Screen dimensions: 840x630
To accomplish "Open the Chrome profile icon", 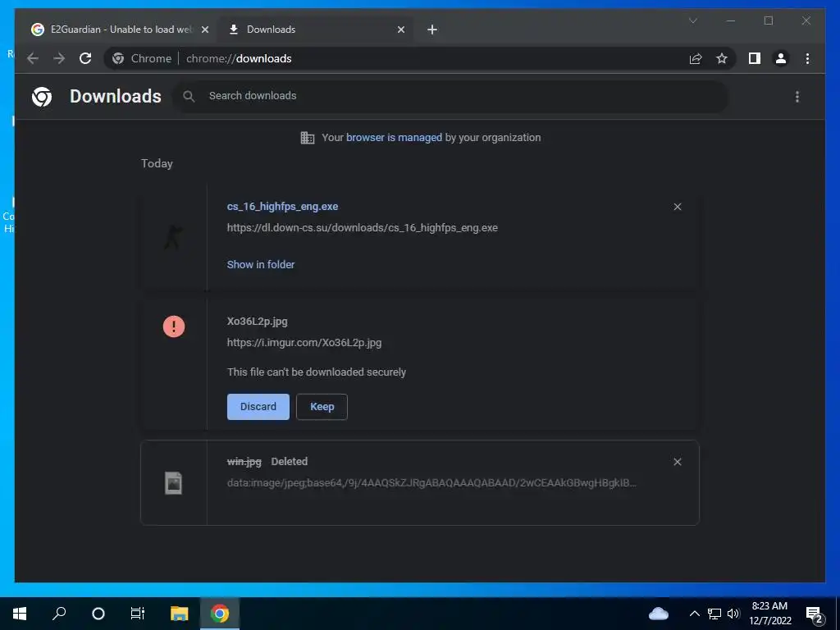I will 781,58.
